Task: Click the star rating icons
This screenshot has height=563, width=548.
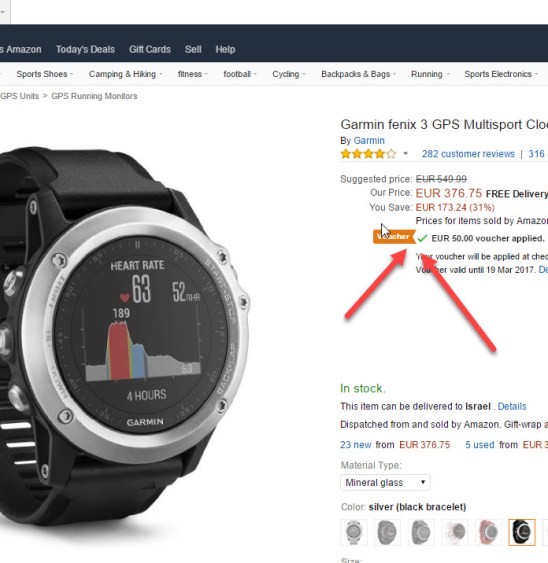Action: click(x=368, y=154)
